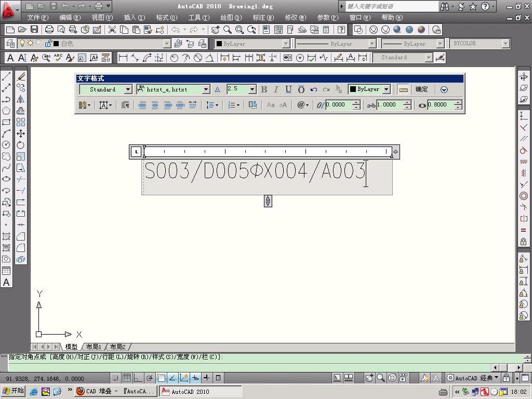Click the Save icon in standard toolbar
This screenshot has width=532, height=399.
pyautogui.click(x=34, y=30)
